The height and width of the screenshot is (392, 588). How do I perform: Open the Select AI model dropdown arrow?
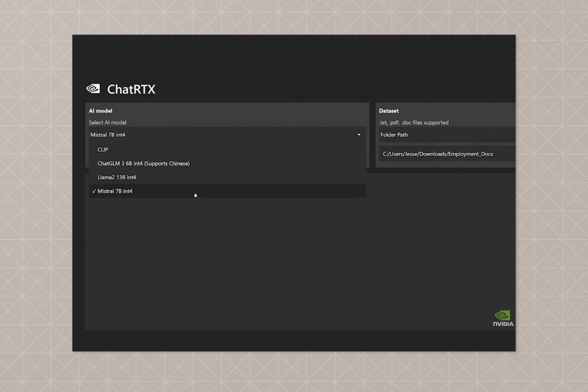pos(359,134)
